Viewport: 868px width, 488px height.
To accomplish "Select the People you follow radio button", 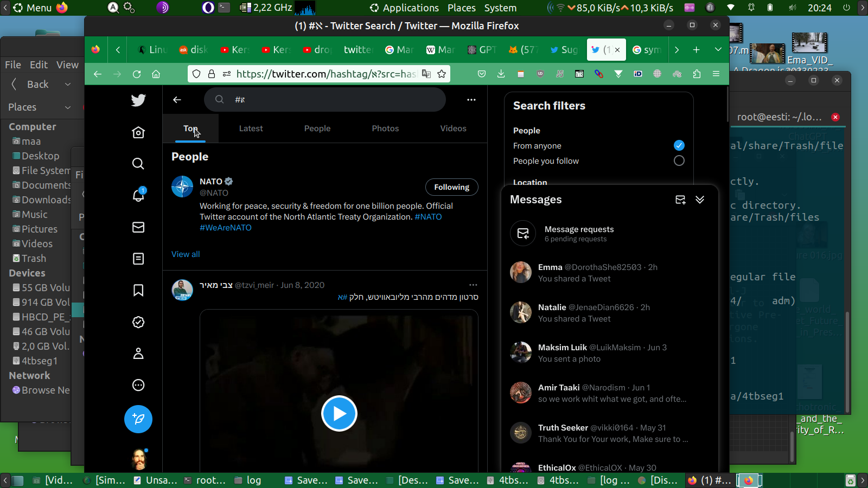I will (x=679, y=160).
